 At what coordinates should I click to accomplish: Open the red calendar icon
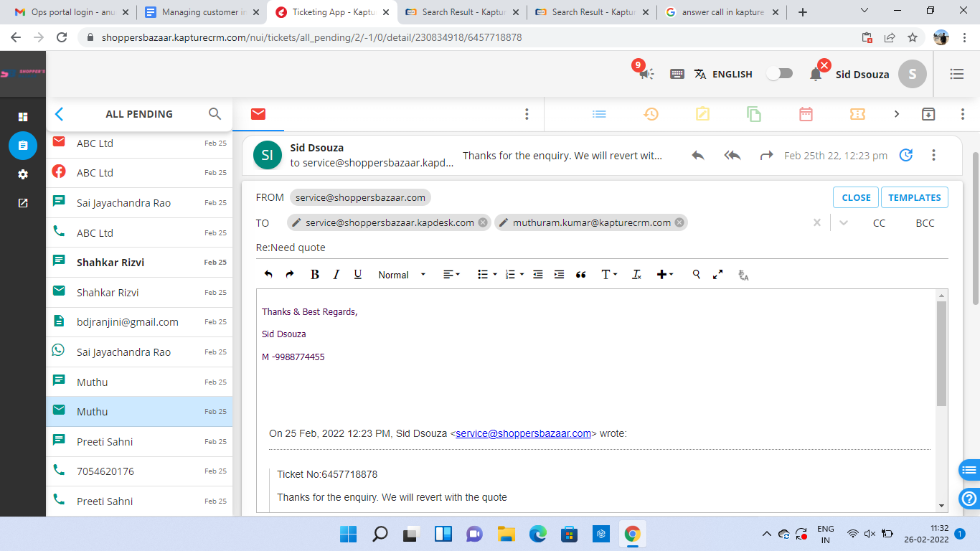[806, 114]
